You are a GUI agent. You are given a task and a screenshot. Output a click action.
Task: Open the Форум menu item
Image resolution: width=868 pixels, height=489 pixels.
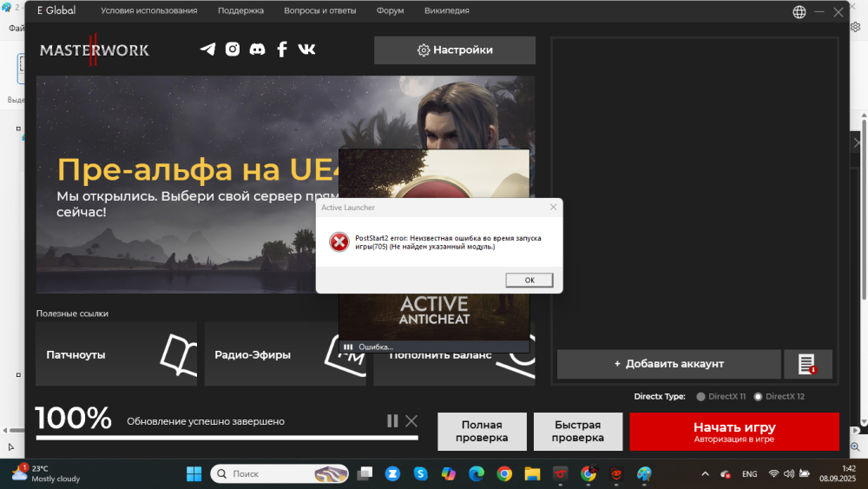390,11
